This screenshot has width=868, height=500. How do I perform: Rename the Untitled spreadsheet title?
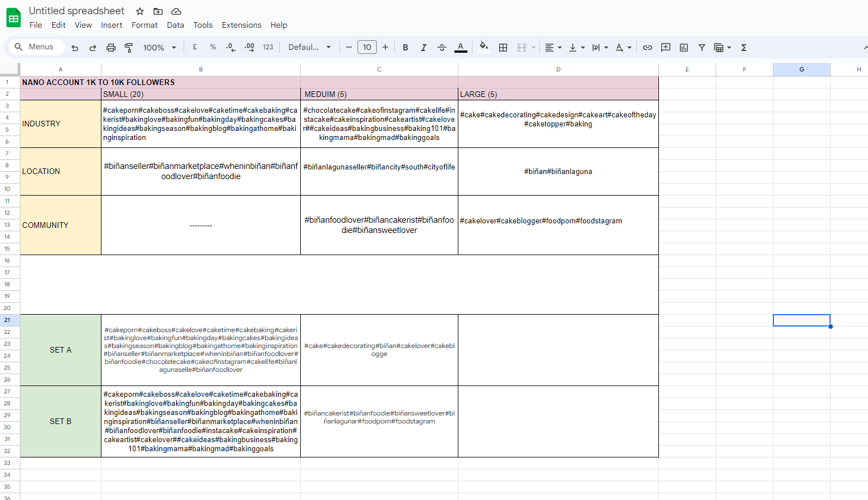pos(76,11)
